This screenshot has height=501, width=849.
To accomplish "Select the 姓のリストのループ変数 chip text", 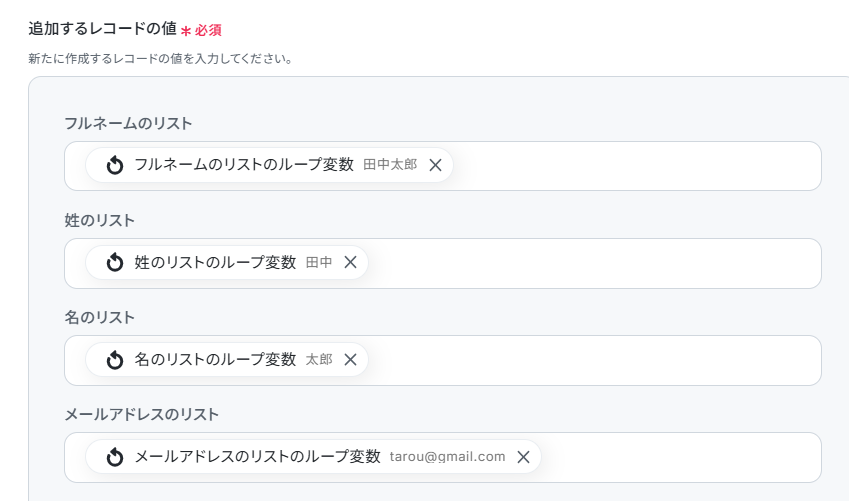I will click(215, 262).
